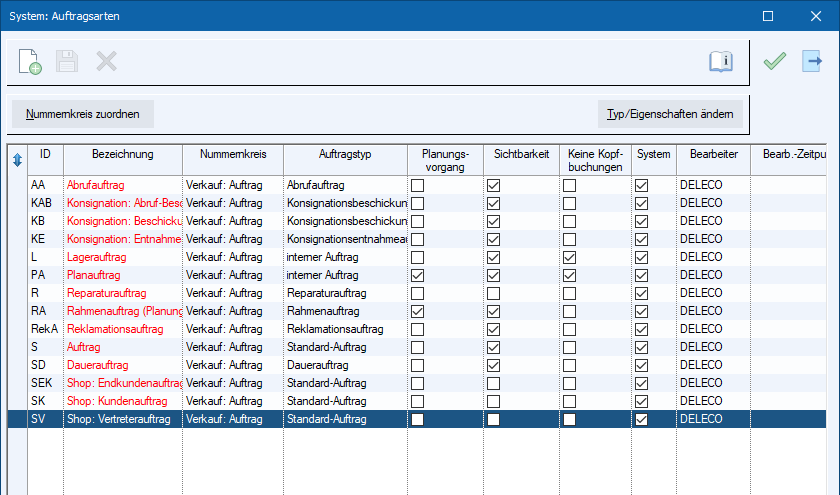Click the Nummernkreis zuordnen button

(83, 114)
